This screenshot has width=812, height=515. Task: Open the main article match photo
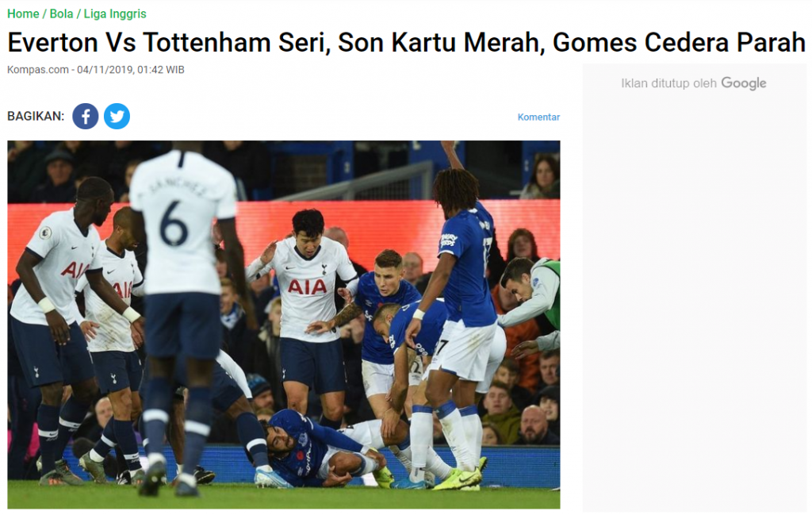tap(284, 325)
